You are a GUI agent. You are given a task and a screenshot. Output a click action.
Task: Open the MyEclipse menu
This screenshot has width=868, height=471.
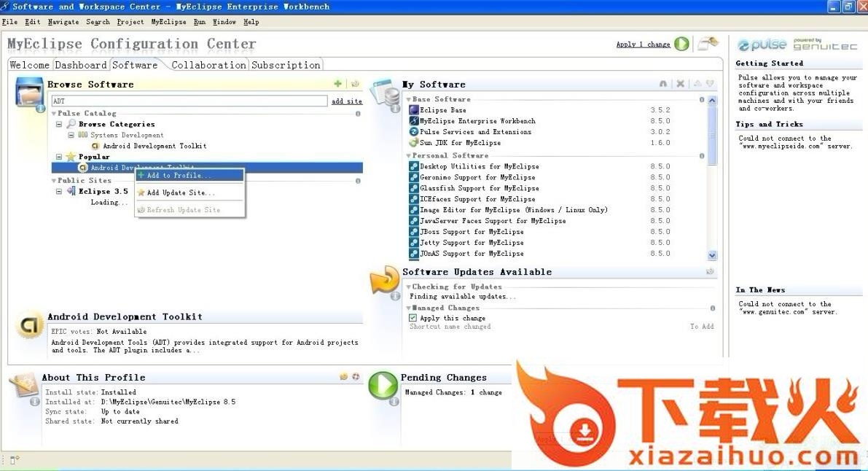(168, 22)
